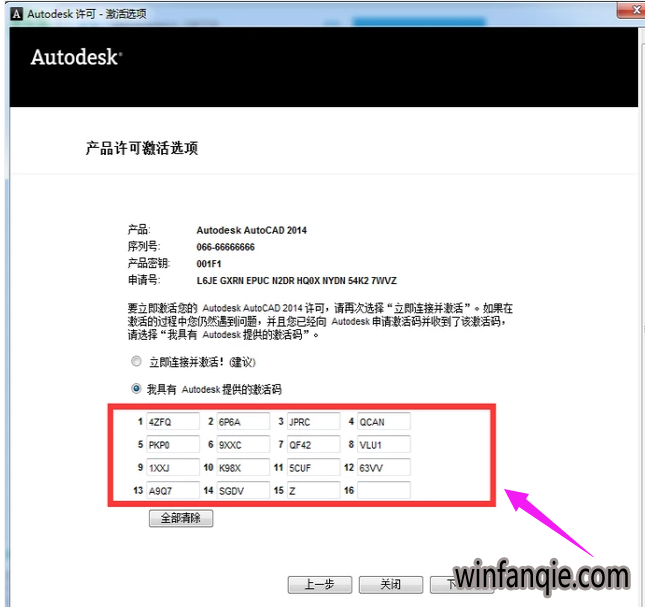645x607 pixels.
Task: Go back with the 上一步 button
Action: [x=320, y=584]
